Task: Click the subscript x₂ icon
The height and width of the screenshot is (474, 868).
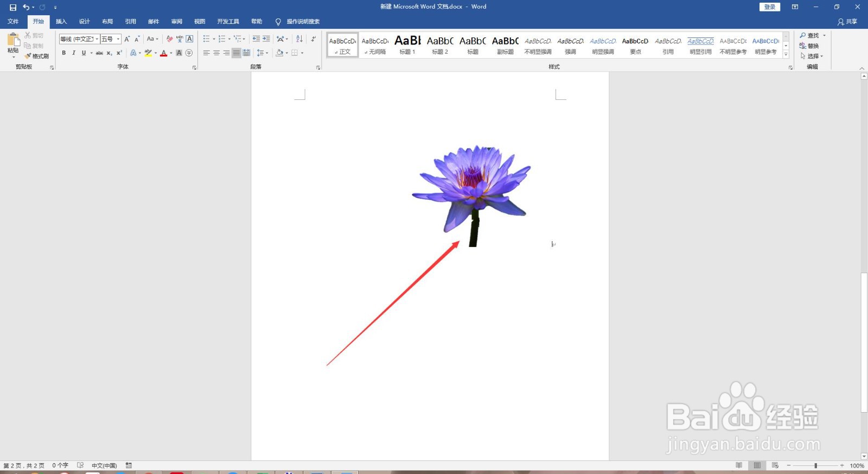Action: [109, 53]
